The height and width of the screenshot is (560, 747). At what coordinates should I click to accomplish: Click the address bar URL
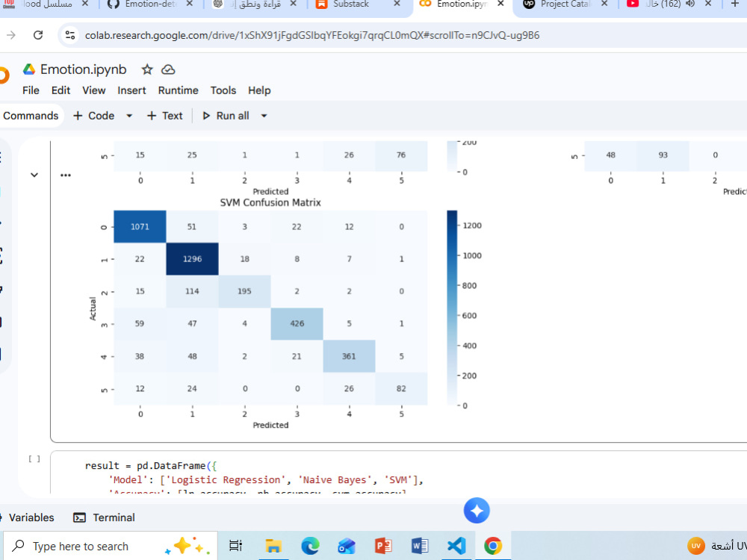[312, 35]
